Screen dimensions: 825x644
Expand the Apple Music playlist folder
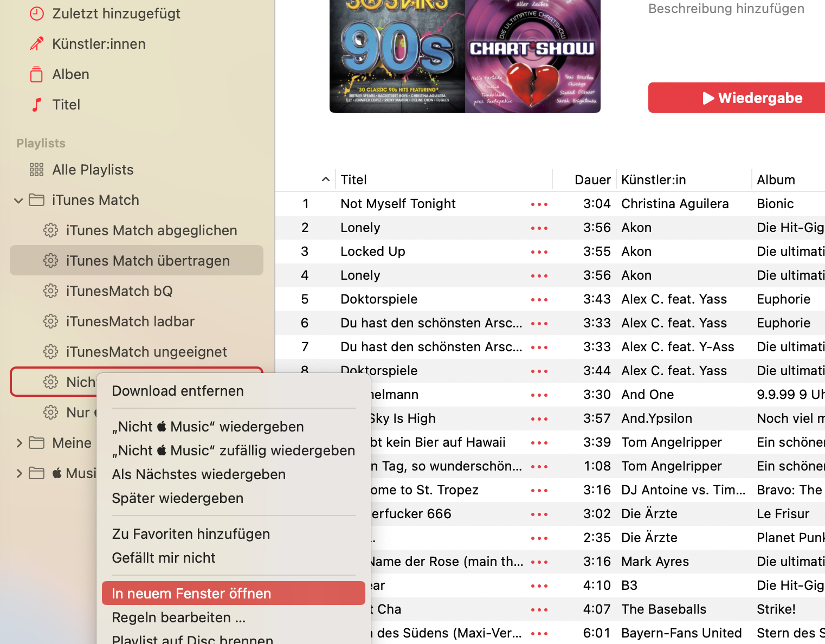(x=19, y=473)
